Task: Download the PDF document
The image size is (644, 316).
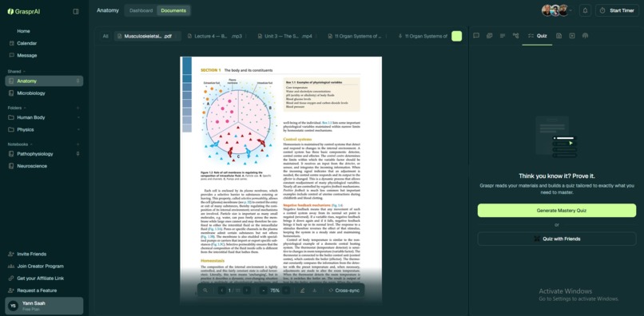Action: (315, 290)
